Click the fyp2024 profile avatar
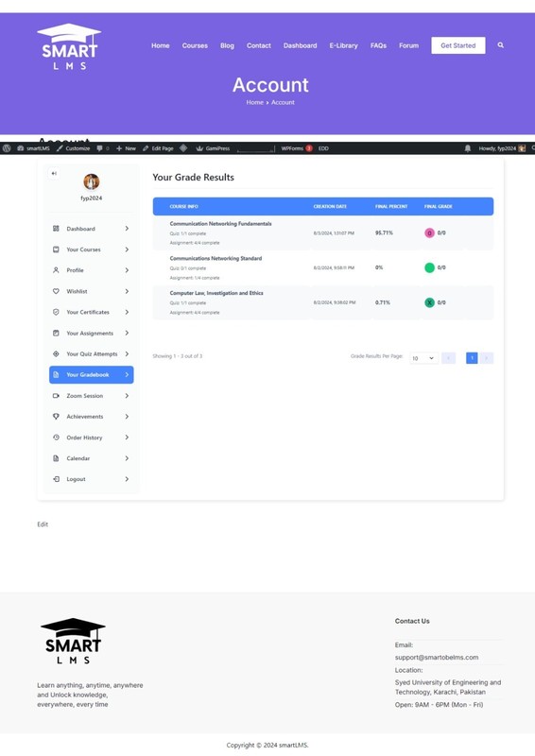 point(91,181)
